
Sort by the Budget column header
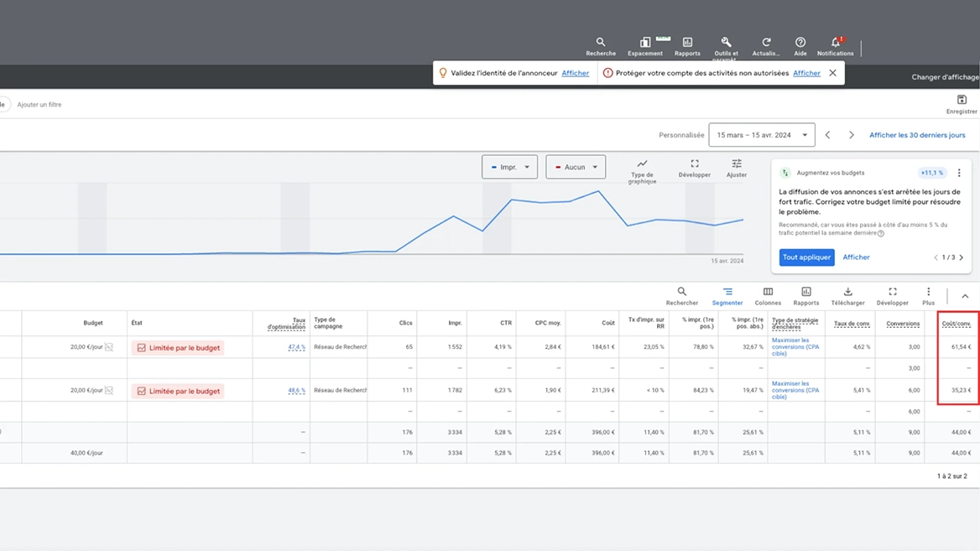pos(93,323)
